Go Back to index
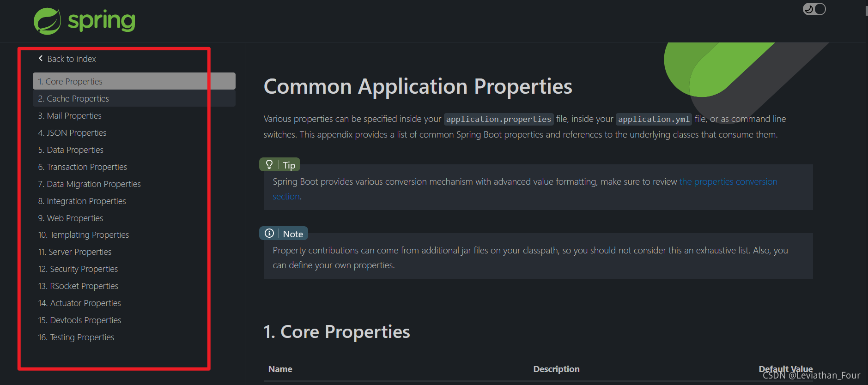The width and height of the screenshot is (868, 385). (x=72, y=59)
